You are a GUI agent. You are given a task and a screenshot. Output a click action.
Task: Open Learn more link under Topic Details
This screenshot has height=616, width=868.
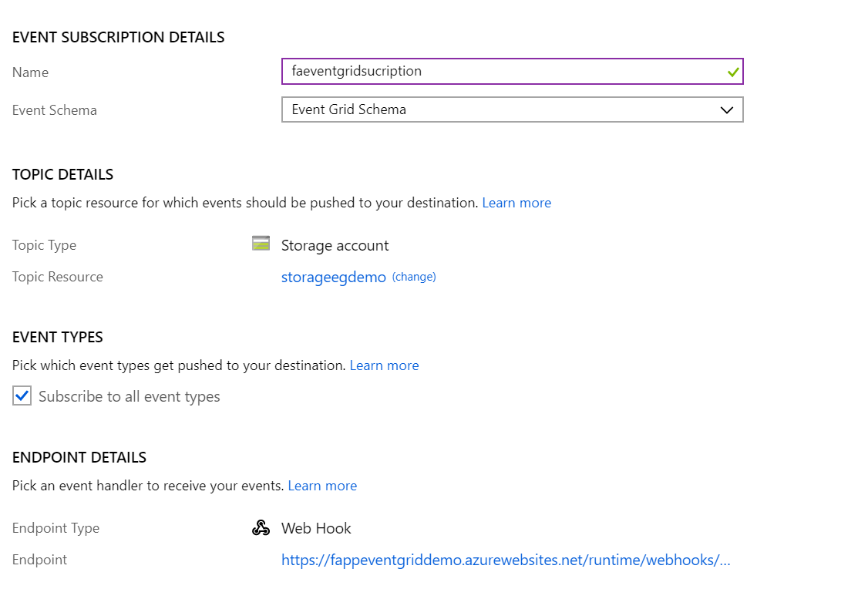(516, 203)
